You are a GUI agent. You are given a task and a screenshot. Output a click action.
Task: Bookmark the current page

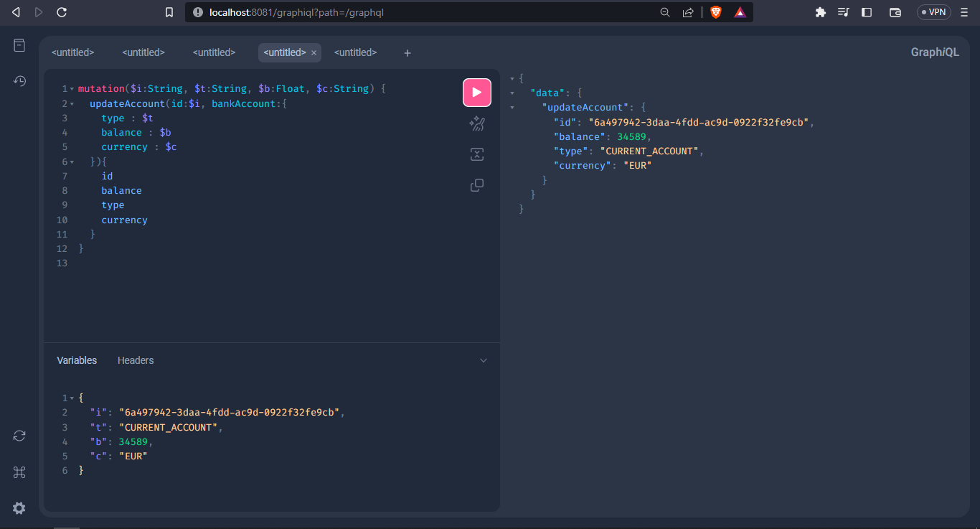click(169, 11)
